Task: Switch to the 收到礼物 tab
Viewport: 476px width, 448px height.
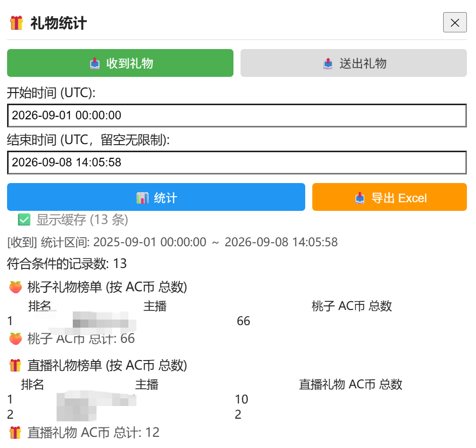Action: (x=120, y=63)
